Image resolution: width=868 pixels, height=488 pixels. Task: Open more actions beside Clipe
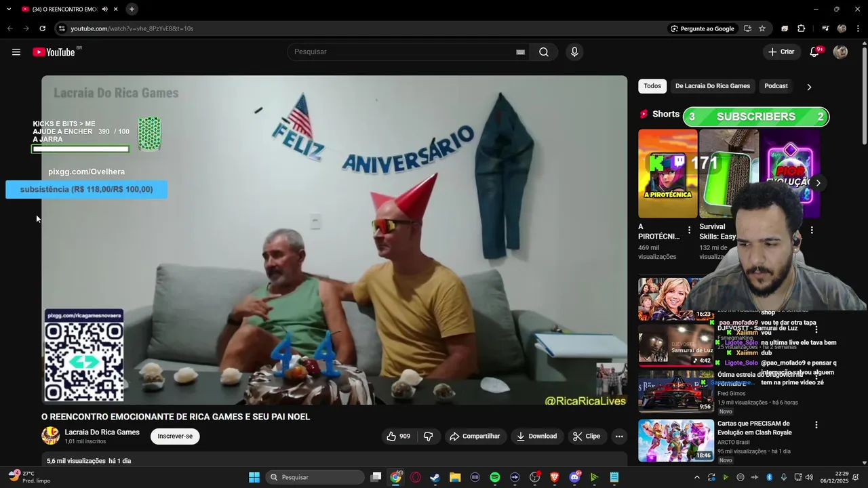619,436
